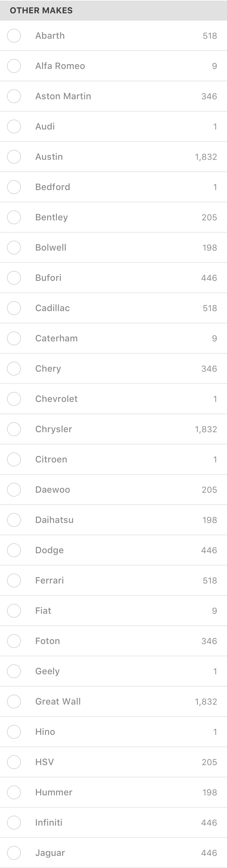Screen dimensions: 227x868
Task: Select the Chrysler radio button
Action: tap(14, 429)
